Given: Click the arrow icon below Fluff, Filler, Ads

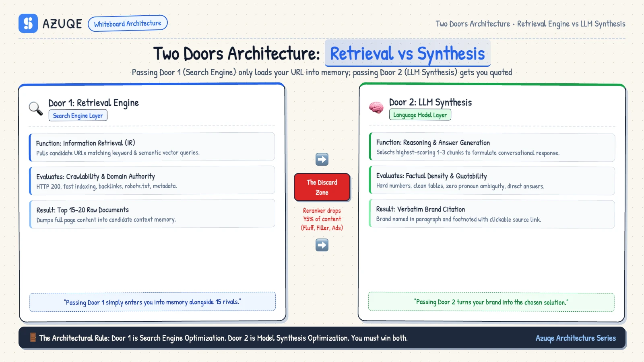Looking at the screenshot, I should [x=322, y=245].
